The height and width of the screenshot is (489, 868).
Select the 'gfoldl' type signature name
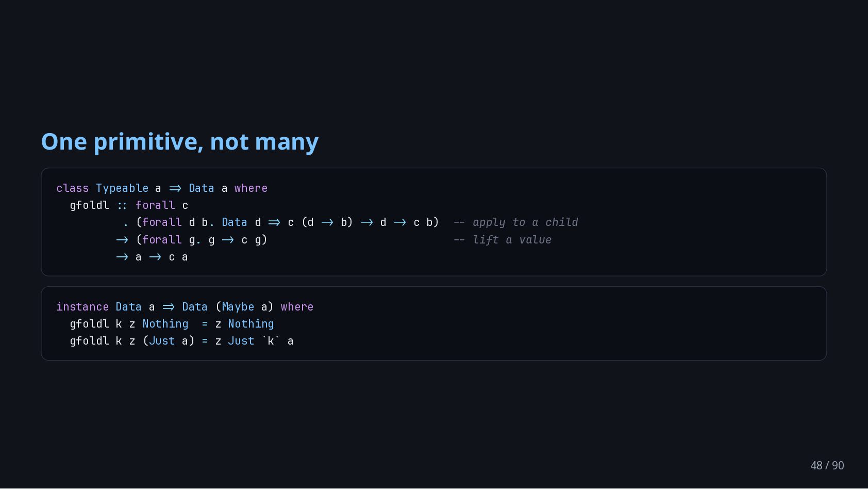pos(90,205)
